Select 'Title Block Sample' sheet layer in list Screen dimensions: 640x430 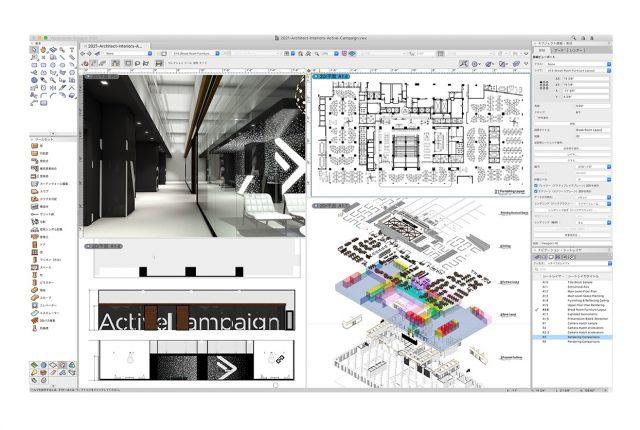click(x=571, y=281)
